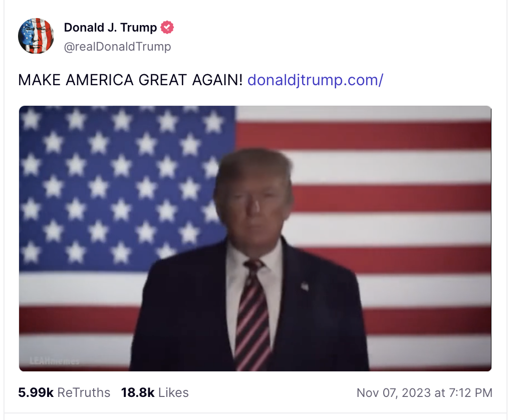The width and height of the screenshot is (510, 420).
Task: Click the striped tie in the video
Action: (x=253, y=316)
